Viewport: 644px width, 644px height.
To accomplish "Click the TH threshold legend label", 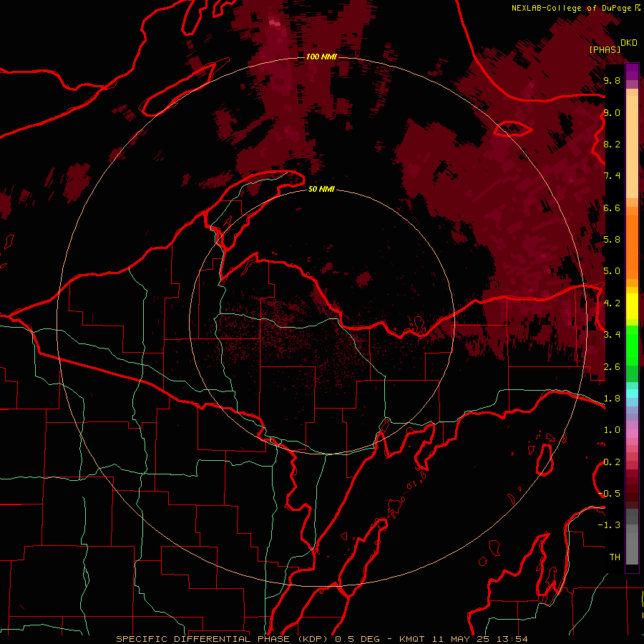I will pos(615,557).
